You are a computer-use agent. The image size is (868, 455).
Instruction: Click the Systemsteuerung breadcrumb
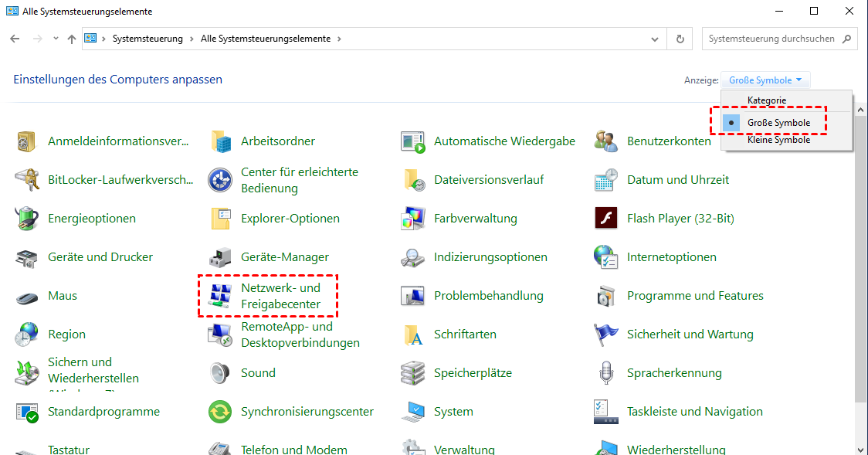147,39
